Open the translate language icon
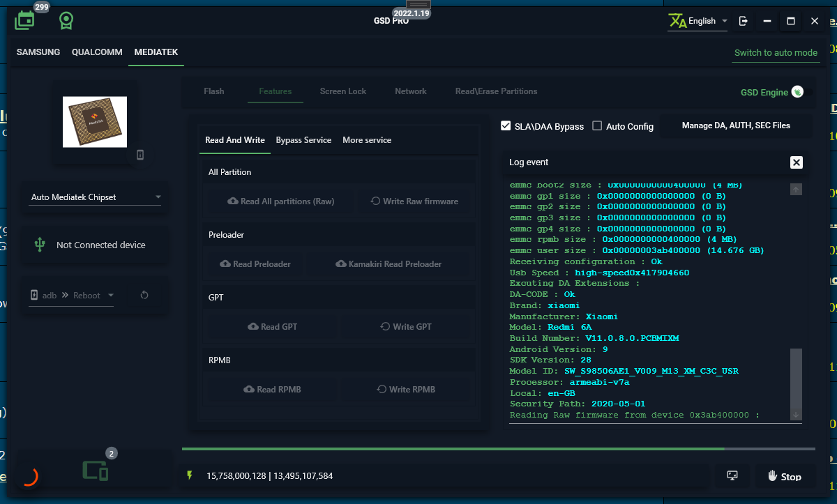Viewport: 837px width, 504px height. [x=677, y=21]
